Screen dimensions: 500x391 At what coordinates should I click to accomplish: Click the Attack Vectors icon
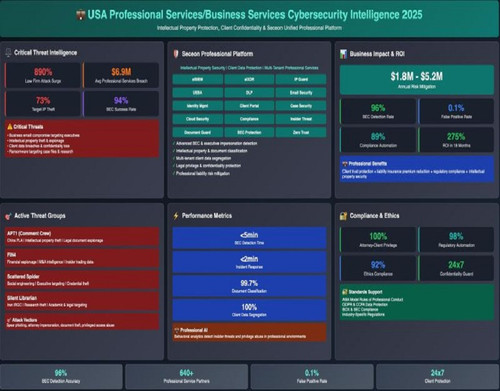pyautogui.click(x=9, y=320)
